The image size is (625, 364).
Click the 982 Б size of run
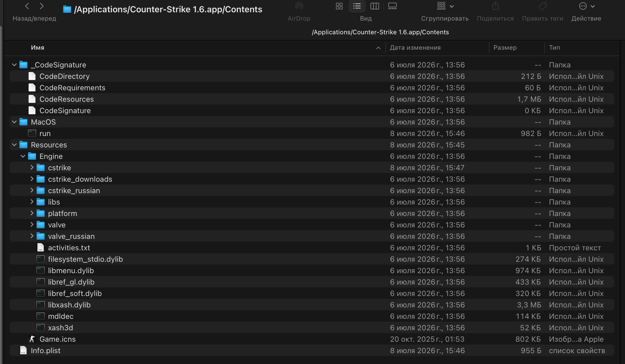coord(531,133)
